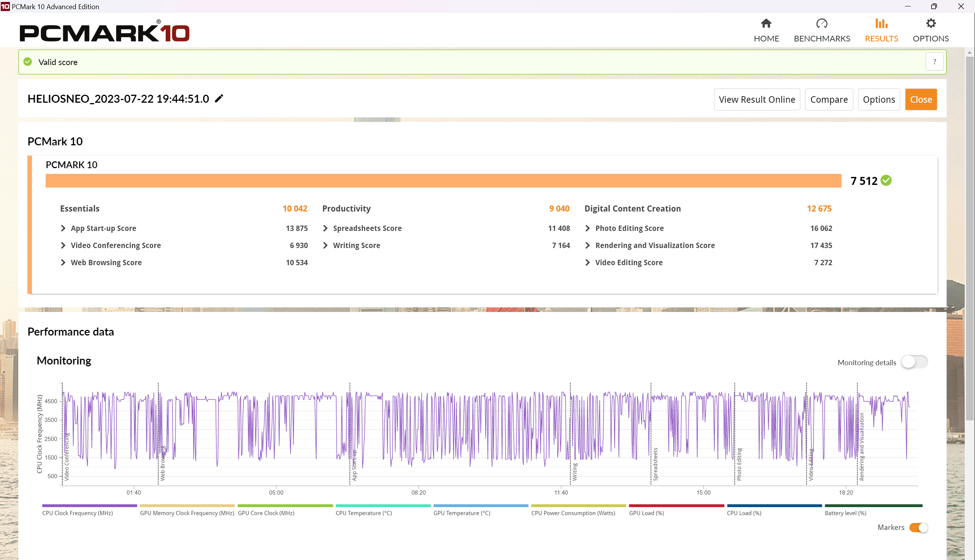Expand the Spreadsheets Score details
The image size is (975, 560).
[325, 228]
